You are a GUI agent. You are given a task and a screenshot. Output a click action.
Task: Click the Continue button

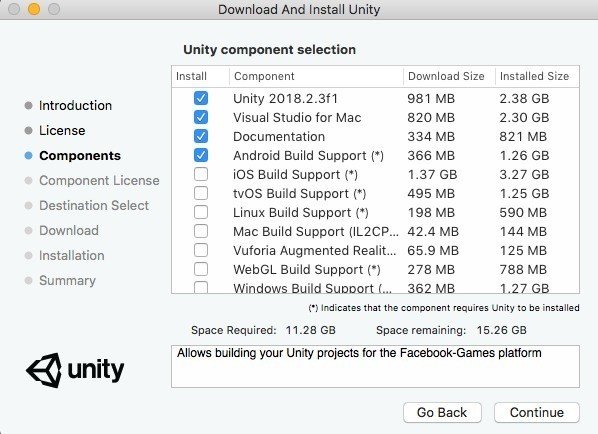click(x=537, y=412)
